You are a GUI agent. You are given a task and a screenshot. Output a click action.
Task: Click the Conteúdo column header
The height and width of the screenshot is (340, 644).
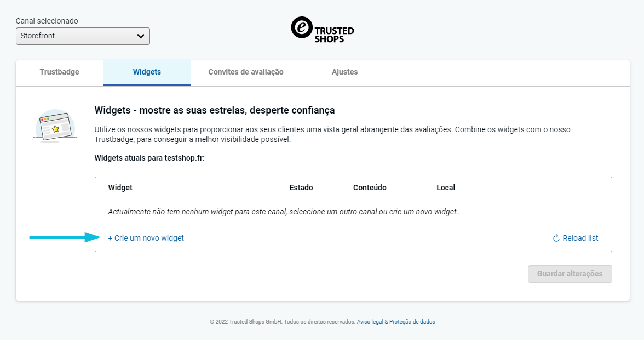coord(370,188)
